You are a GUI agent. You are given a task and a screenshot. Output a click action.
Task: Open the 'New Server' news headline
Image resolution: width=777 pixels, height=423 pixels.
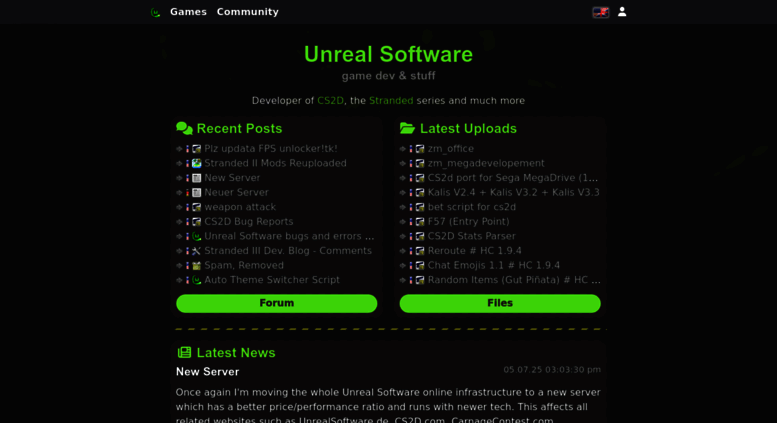207,371
